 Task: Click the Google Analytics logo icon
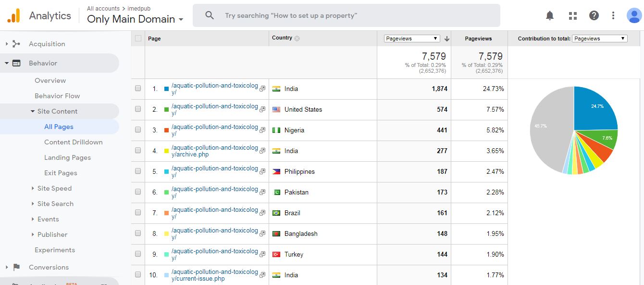(13, 16)
